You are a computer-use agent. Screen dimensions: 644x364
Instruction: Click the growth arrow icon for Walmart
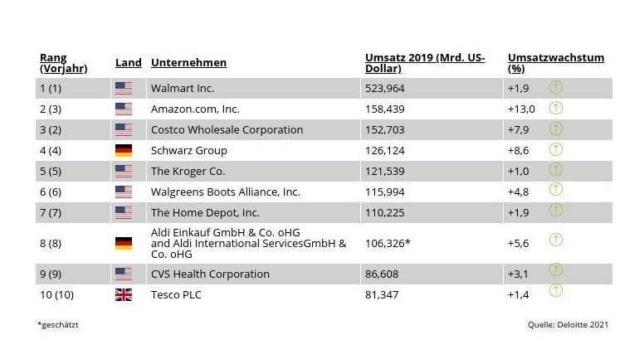click(x=556, y=87)
